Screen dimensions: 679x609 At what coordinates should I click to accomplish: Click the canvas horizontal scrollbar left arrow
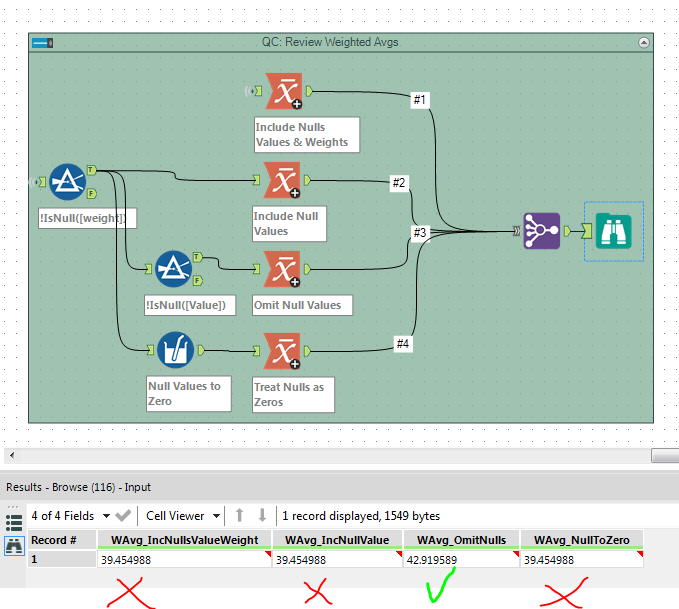pyautogui.click(x=12, y=455)
